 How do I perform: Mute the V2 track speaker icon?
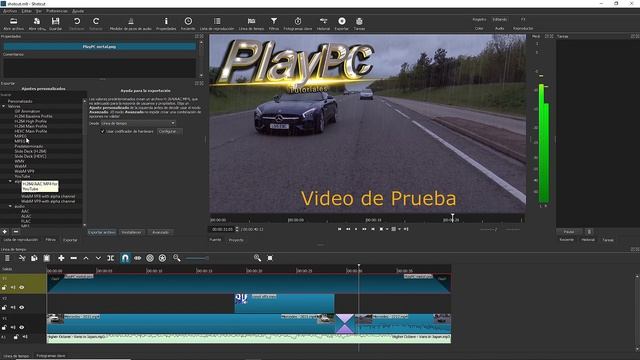[x=13, y=307]
